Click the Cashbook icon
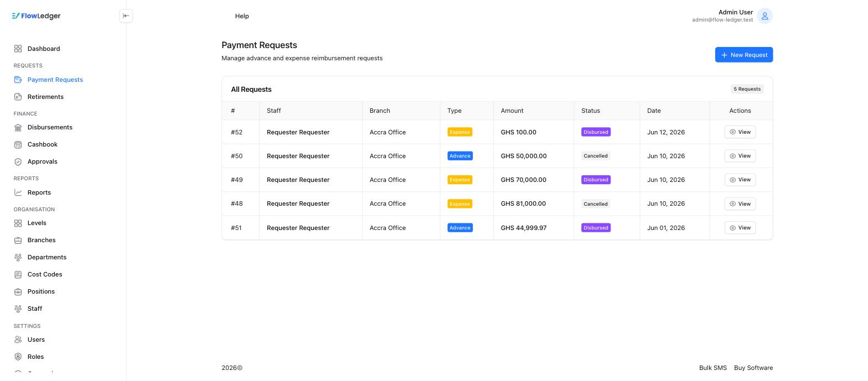868x381 pixels. [x=18, y=144]
